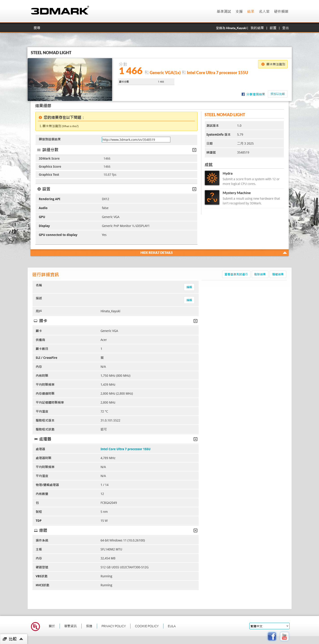
Task: Open 基準測試 navigation menu
Action: pyautogui.click(x=224, y=11)
